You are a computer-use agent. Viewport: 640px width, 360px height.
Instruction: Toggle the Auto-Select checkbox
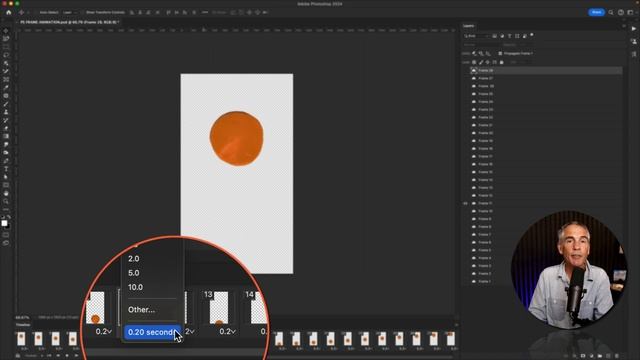point(37,12)
